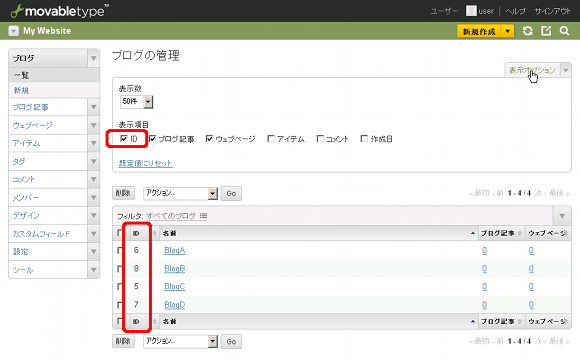The width and height of the screenshot is (580, 362).
Task: Click the すべてのブログ filter link
Action: [171, 216]
